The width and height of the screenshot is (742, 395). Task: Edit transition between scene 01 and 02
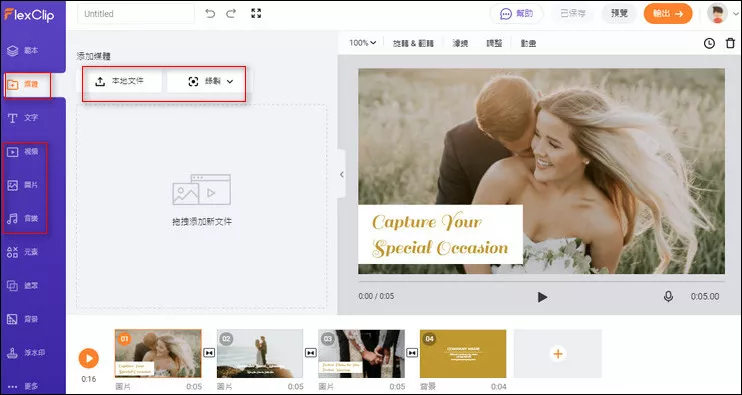click(x=209, y=353)
